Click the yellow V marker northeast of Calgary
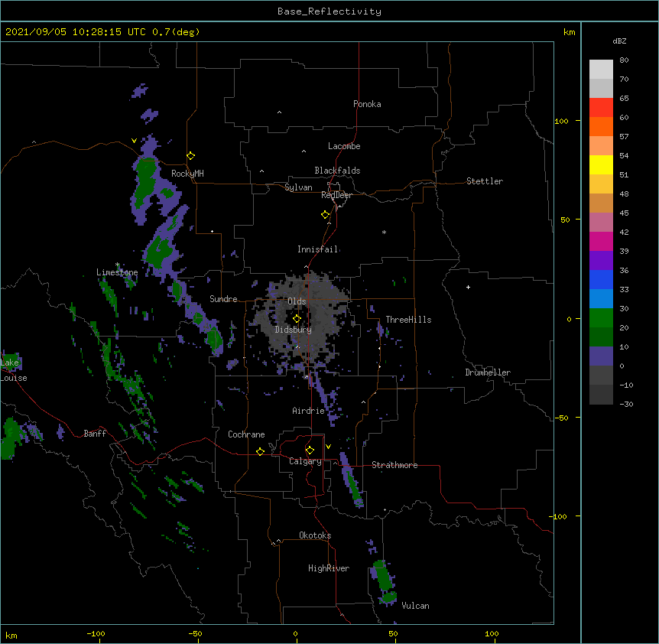The width and height of the screenshot is (659, 644). coord(328,447)
